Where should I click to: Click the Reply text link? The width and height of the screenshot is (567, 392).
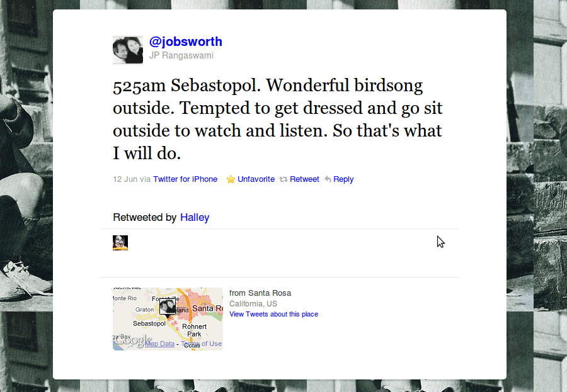pos(343,179)
